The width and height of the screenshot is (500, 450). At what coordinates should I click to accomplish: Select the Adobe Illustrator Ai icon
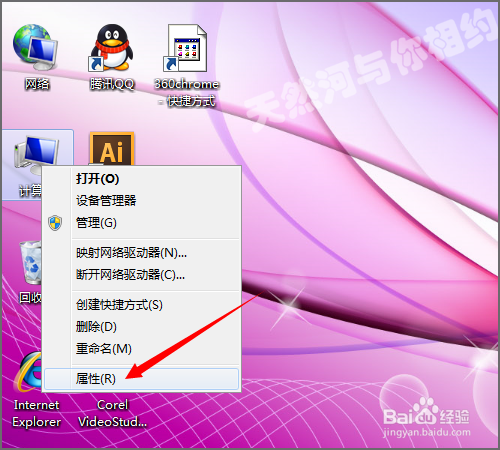click(112, 149)
